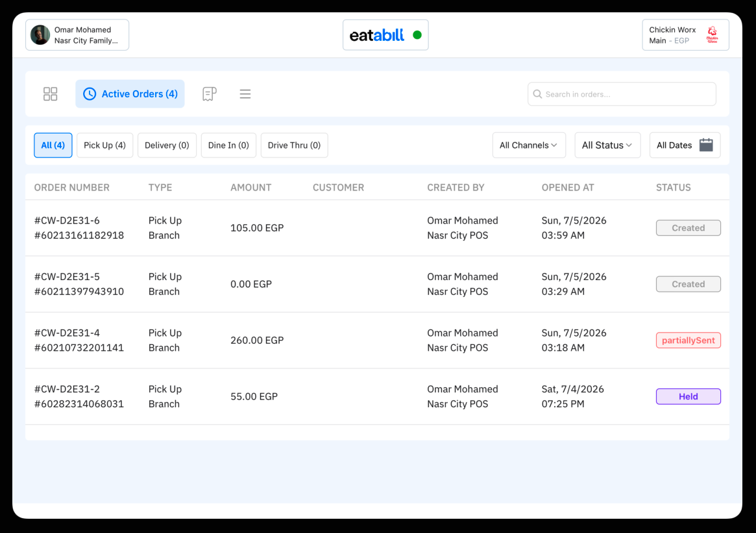Click the 03:18 AM opened time
The image size is (756, 533).
point(563,348)
